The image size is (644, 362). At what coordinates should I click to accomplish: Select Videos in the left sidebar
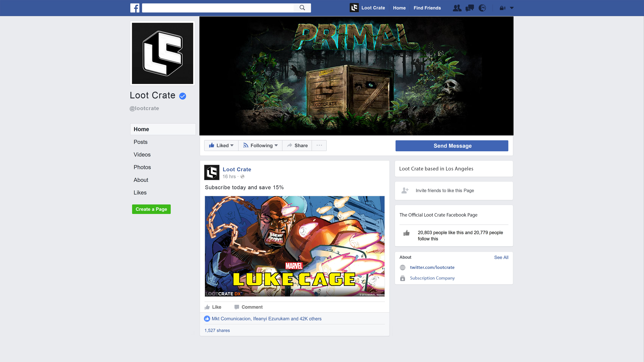click(142, 155)
